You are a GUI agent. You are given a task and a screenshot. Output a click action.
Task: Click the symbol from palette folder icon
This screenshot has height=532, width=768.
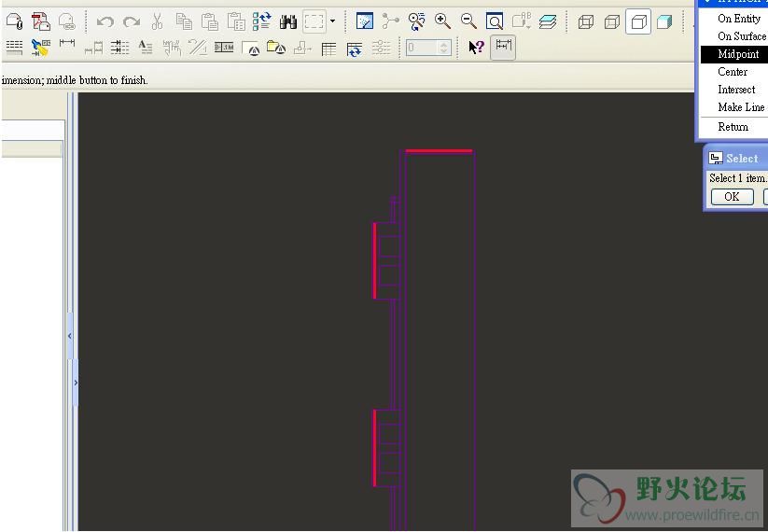tap(276, 48)
